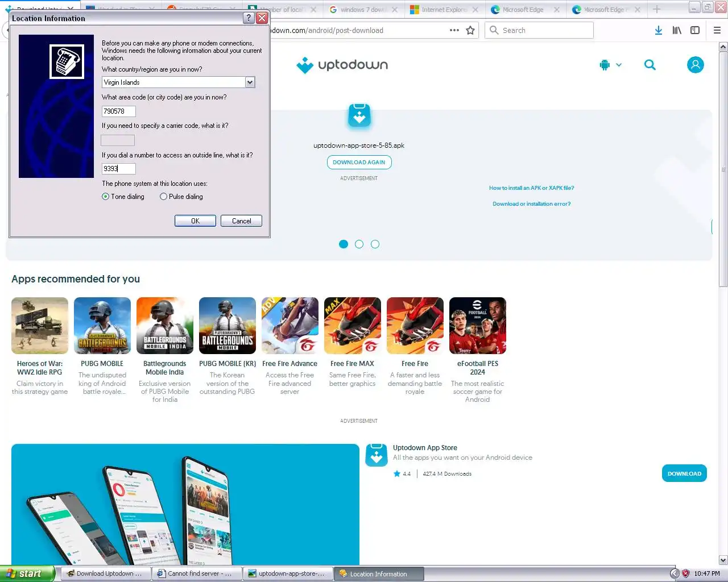Click the help question mark in dialog title
This screenshot has width=728, height=582.
(x=249, y=18)
